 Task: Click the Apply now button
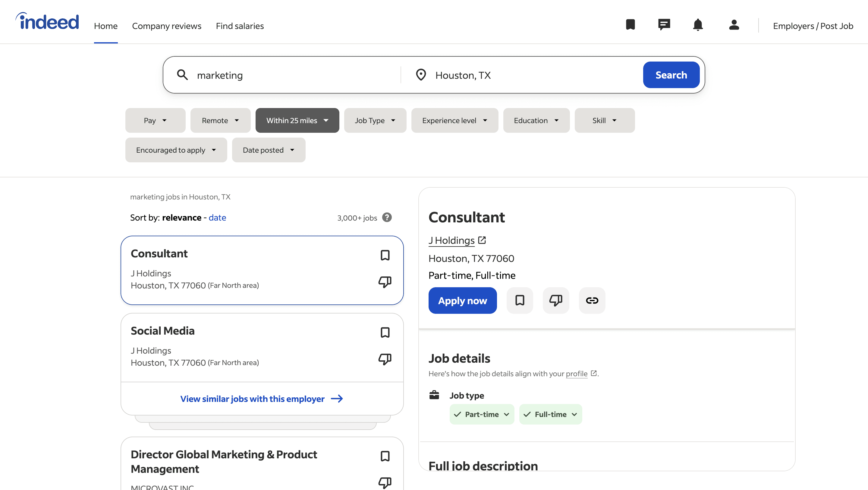pos(462,300)
